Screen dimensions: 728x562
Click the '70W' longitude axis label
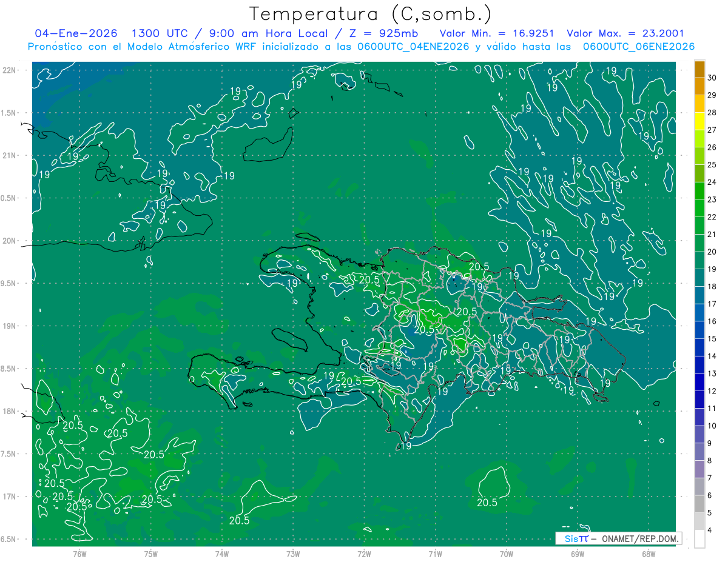click(x=507, y=554)
